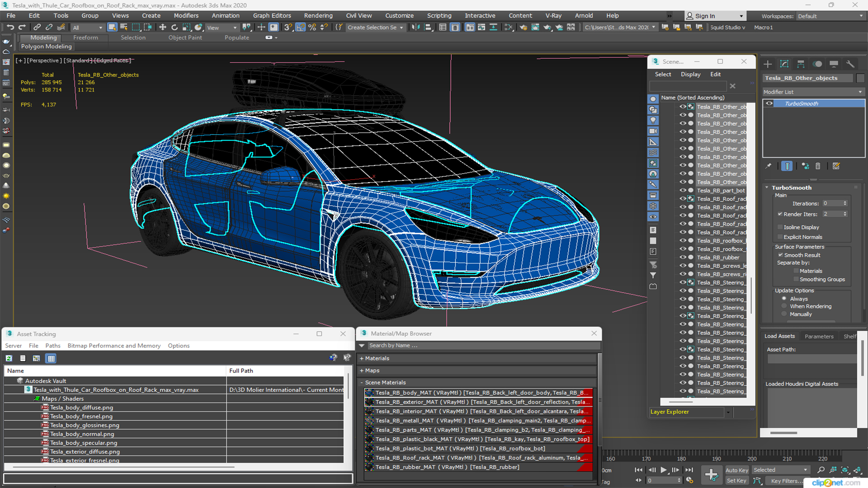868x488 pixels.
Task: Hide Tesla_RB_rubber using its eye icon
Action: (683, 258)
